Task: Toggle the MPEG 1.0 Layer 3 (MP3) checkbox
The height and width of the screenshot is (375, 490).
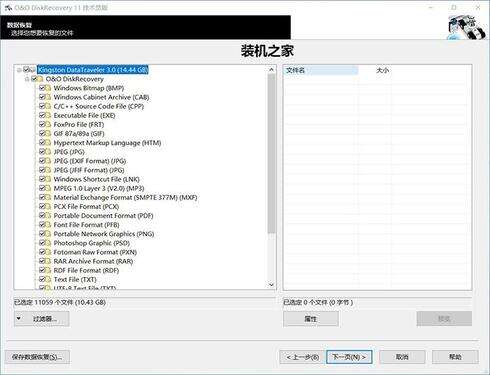Action: point(42,188)
